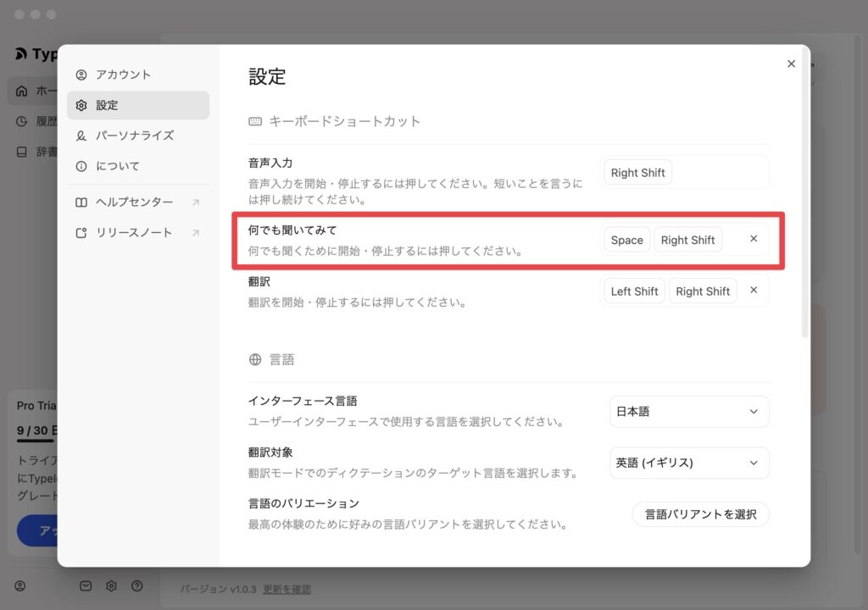The width and height of the screenshot is (868, 610).
Task: Click the help question mark icon at bottom
Action: click(136, 585)
